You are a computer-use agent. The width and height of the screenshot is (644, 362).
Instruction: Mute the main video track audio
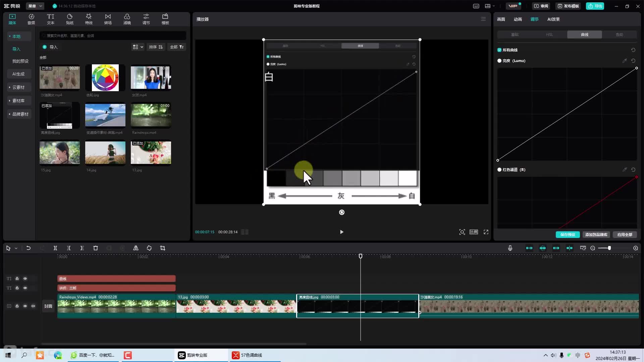pos(33,306)
